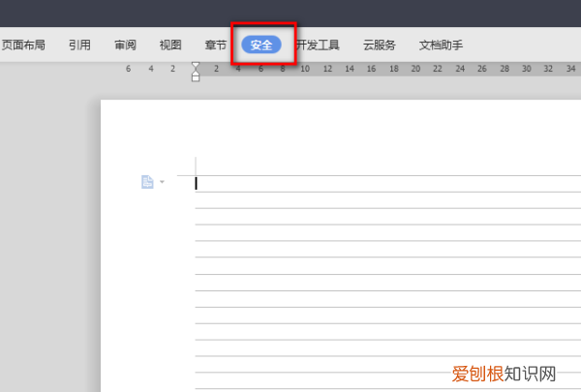Click the paragraph layout document icon

tap(147, 182)
